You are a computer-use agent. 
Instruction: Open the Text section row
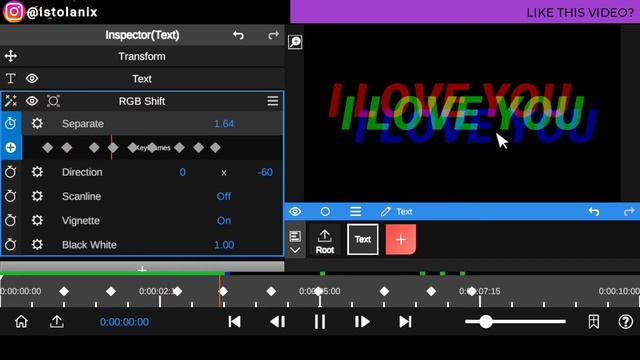tap(142, 78)
